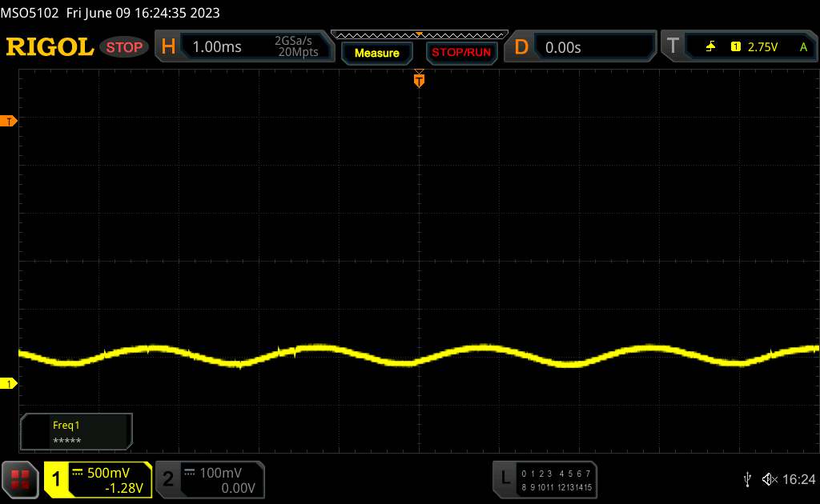Toggle channel 1 yellow number badge
This screenshot has height=504, width=820.
(56, 479)
